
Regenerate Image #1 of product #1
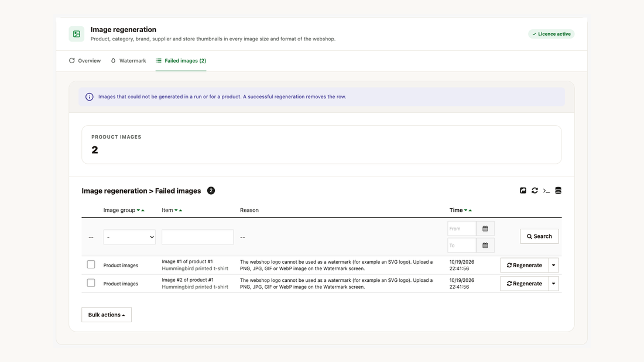point(525,265)
